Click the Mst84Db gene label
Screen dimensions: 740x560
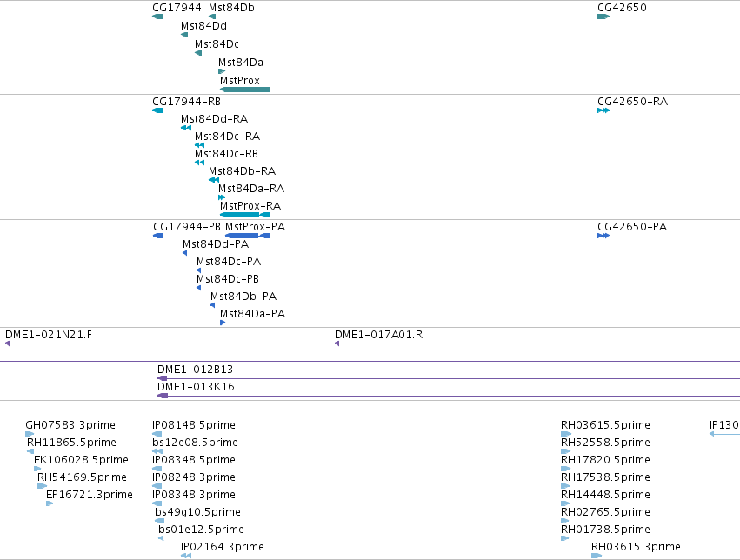[x=231, y=8]
